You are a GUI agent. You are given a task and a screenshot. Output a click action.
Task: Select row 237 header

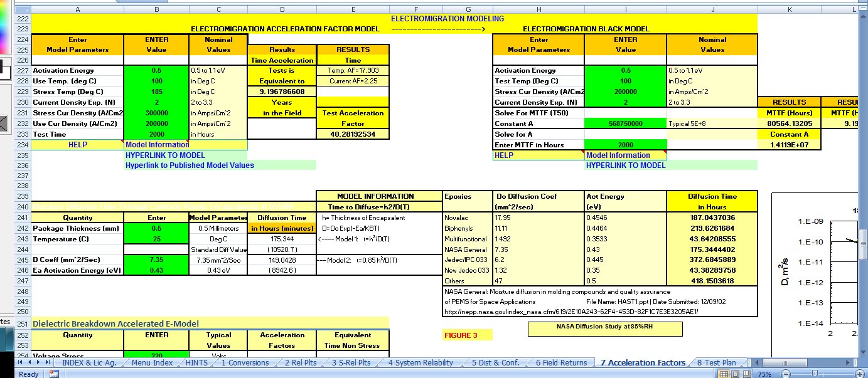point(23,176)
